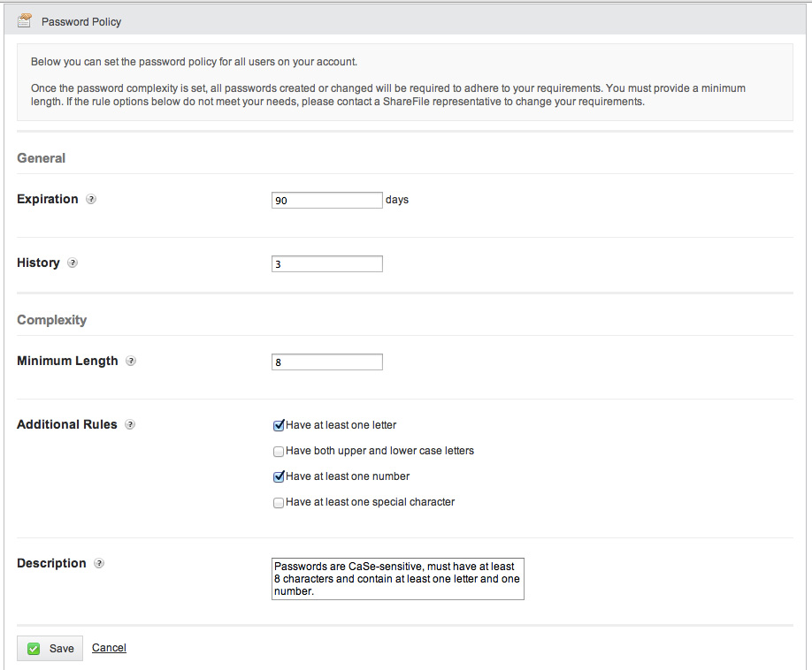This screenshot has width=812, height=670.
Task: Click help icon beside Additional Rules
Action: 130,425
